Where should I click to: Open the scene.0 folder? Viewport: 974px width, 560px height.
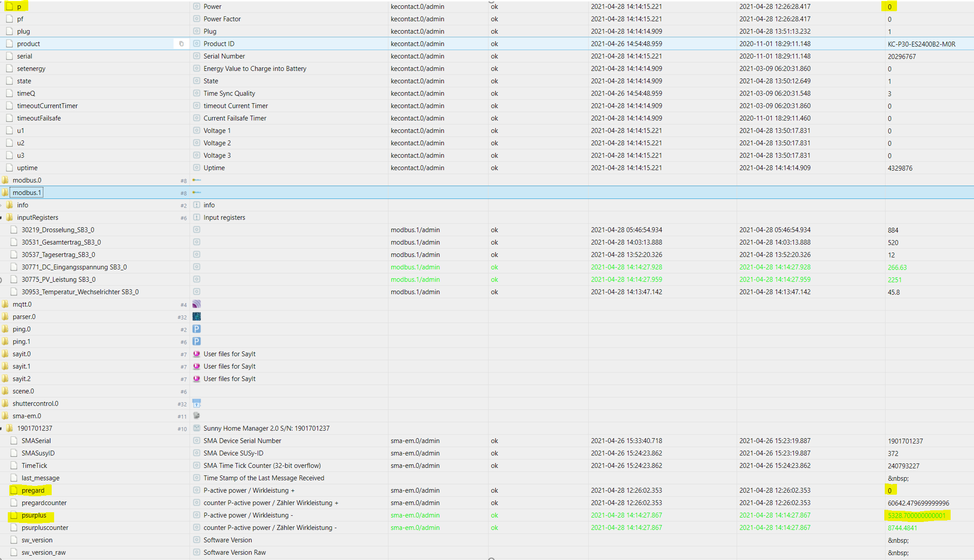click(x=23, y=391)
